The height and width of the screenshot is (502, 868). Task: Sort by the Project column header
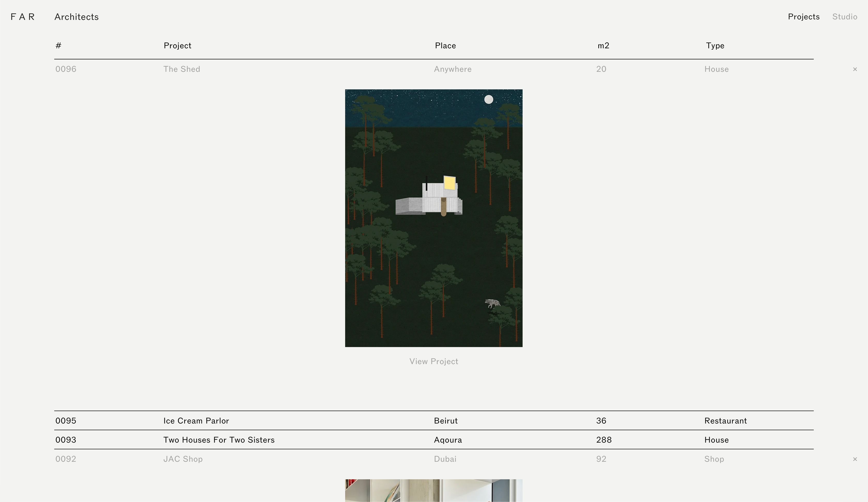(x=177, y=46)
